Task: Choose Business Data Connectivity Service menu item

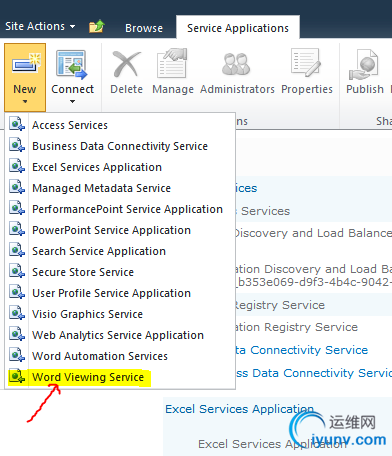Action: [x=120, y=146]
